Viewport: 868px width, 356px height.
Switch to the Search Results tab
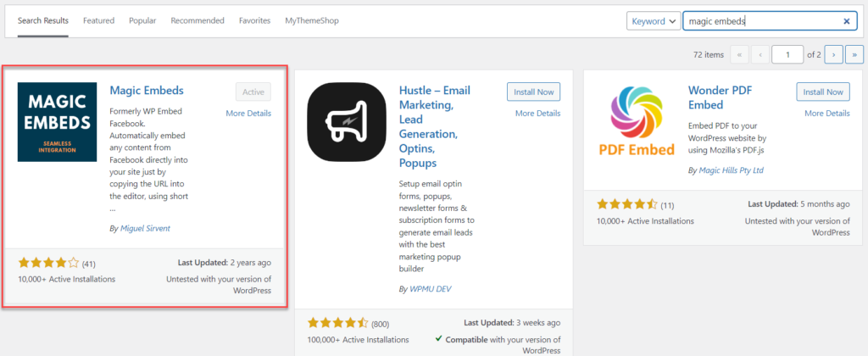(43, 20)
